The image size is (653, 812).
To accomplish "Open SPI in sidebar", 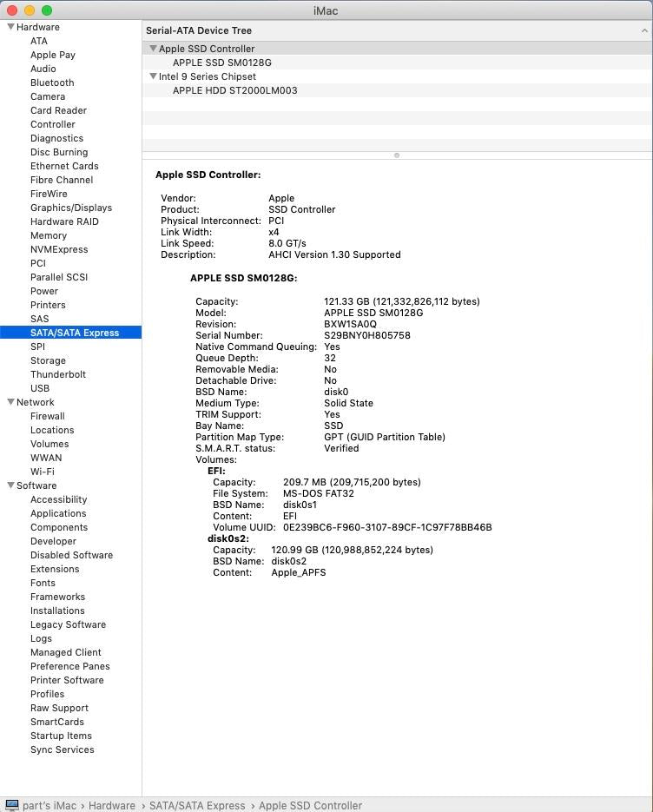I will [37, 347].
